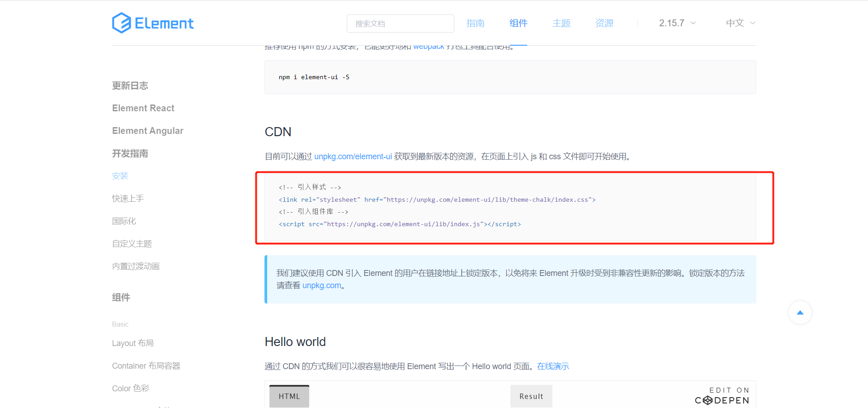The width and height of the screenshot is (868, 408).
Task: Open the 主题 menu item
Action: 561,23
